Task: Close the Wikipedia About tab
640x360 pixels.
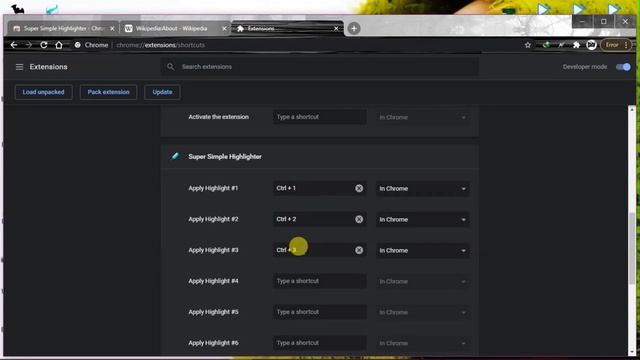Action: [224, 29]
